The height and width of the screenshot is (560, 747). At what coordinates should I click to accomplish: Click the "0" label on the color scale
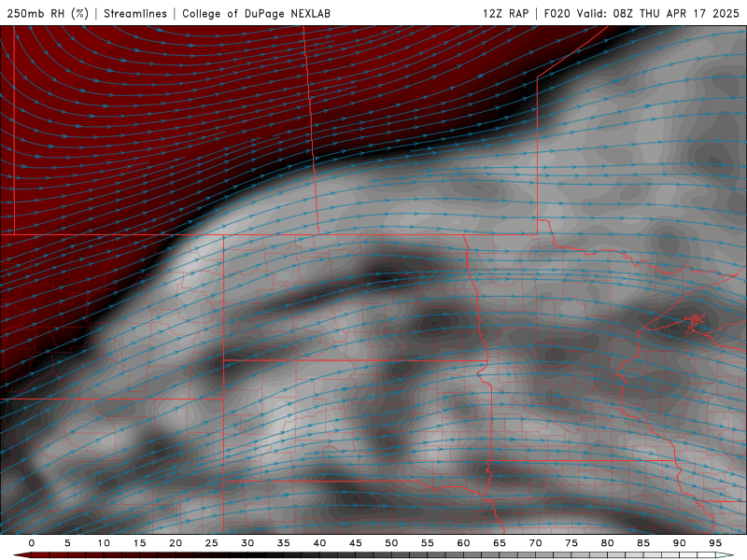[32, 543]
